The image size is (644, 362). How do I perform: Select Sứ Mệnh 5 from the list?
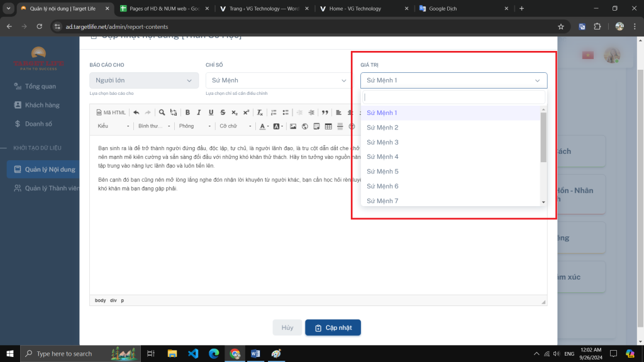[450, 172]
